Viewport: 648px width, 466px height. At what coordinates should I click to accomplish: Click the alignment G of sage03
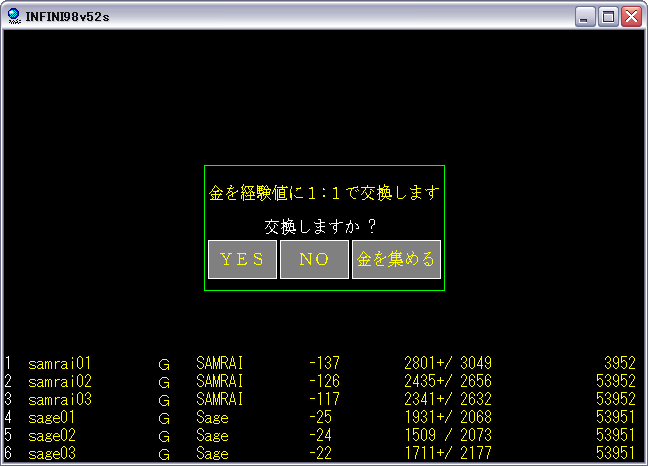[x=164, y=455]
